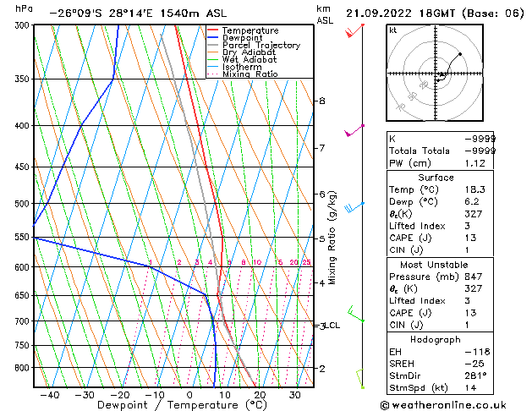532x411 pixels.
Task: Click the Dewpoint / Temperature (°C) axis title
Action: pyautogui.click(x=182, y=405)
